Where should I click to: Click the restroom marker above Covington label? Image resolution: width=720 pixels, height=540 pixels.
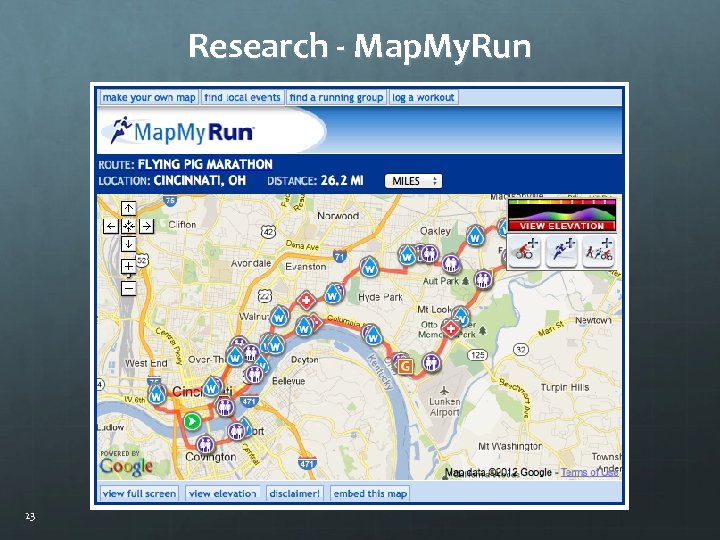pyautogui.click(x=205, y=444)
